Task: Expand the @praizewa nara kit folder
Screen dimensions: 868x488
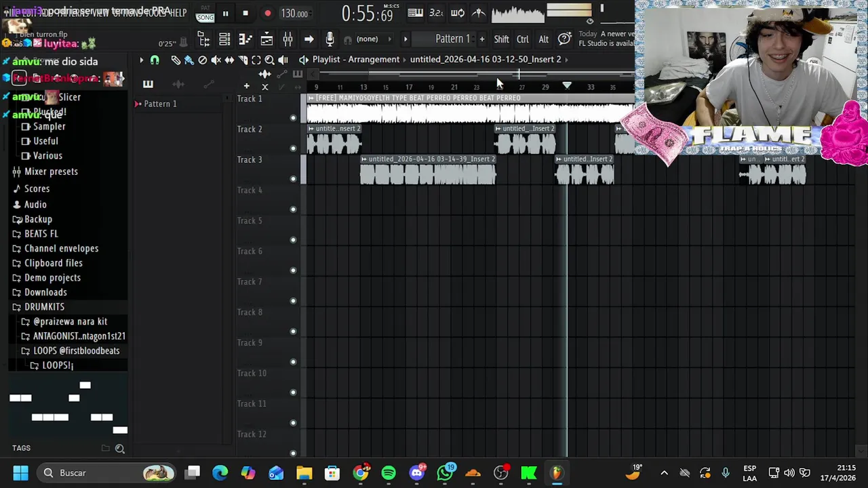Action: pyautogui.click(x=70, y=322)
